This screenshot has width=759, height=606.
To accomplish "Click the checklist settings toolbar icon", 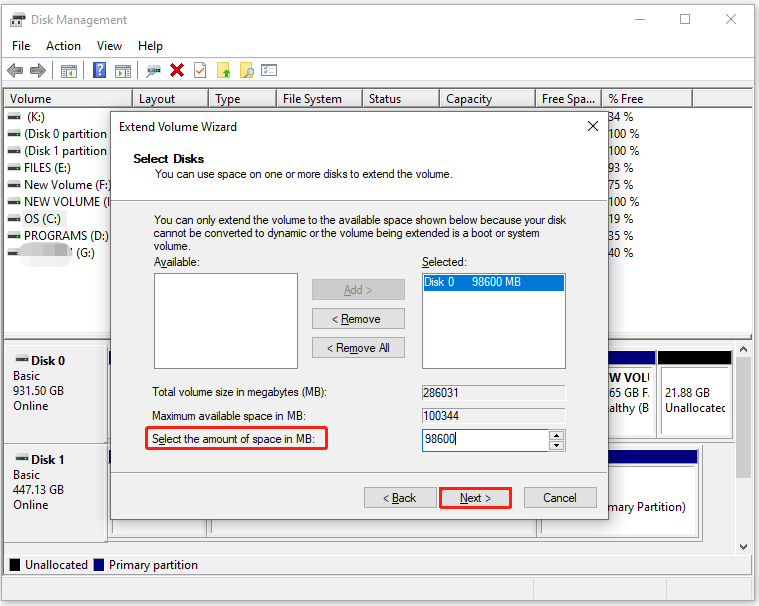I will point(269,71).
